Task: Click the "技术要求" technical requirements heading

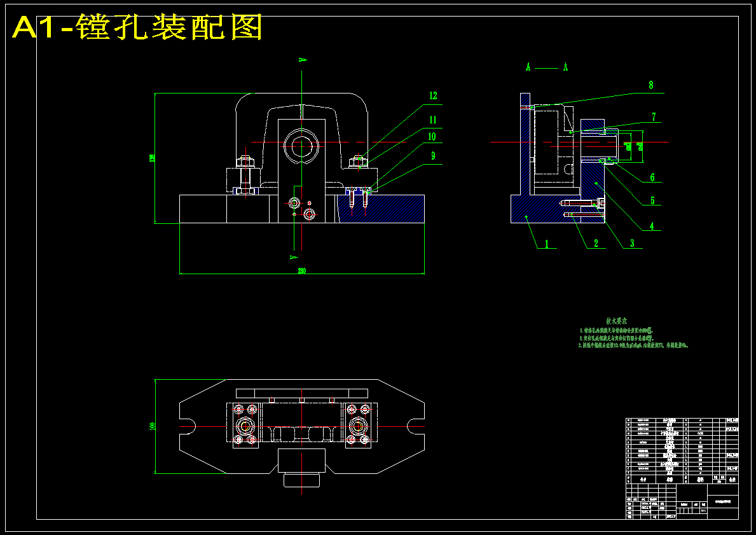Action: tap(617, 321)
